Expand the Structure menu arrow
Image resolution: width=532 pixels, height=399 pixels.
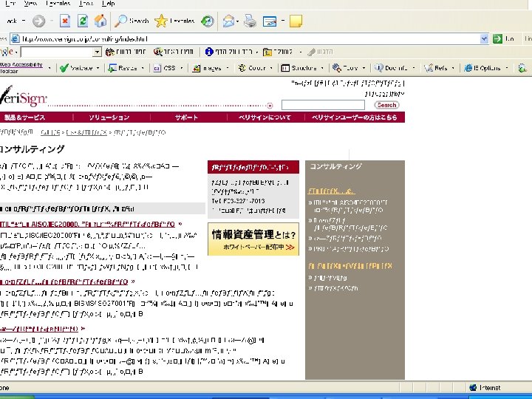coord(322,68)
